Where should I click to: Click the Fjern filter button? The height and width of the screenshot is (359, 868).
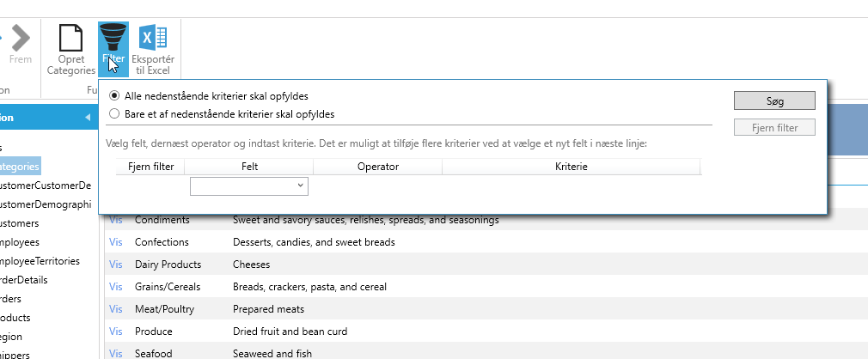click(773, 128)
